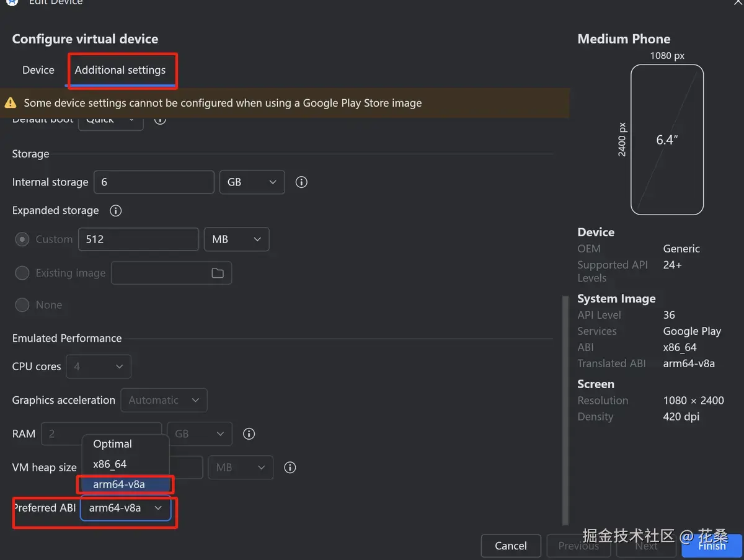
Task: Click the folder browse icon for Existing image
Action: coord(218,273)
